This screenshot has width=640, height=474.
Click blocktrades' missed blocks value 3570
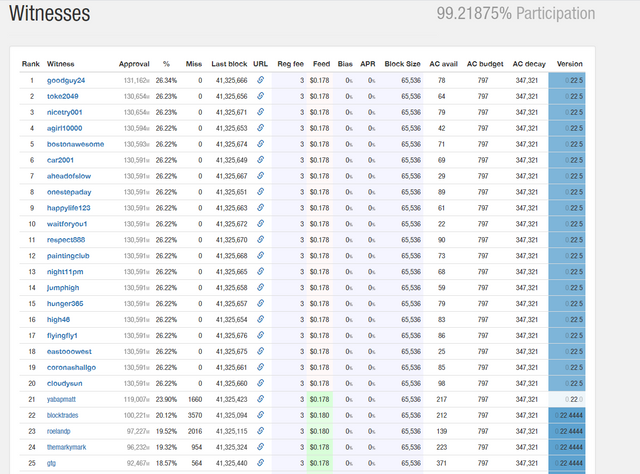click(x=195, y=415)
